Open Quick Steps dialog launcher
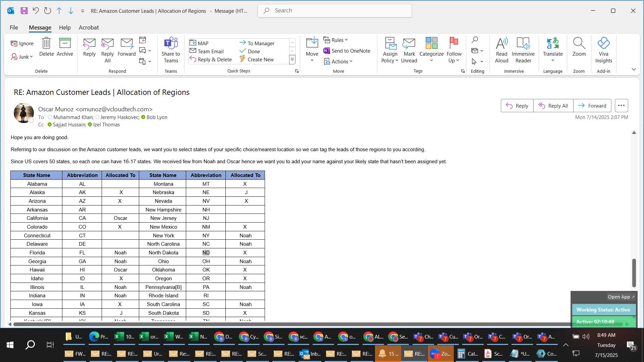The width and height of the screenshot is (644, 362). click(297, 71)
